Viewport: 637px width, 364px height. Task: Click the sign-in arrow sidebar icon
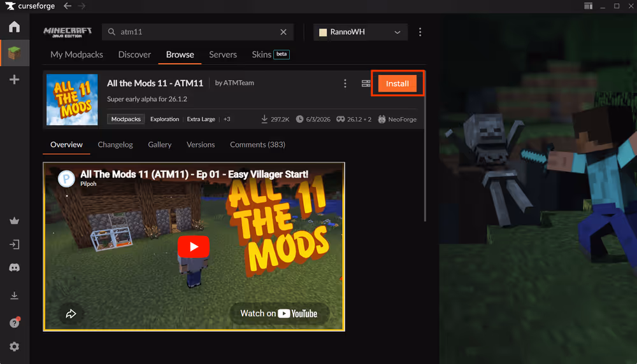click(x=14, y=244)
